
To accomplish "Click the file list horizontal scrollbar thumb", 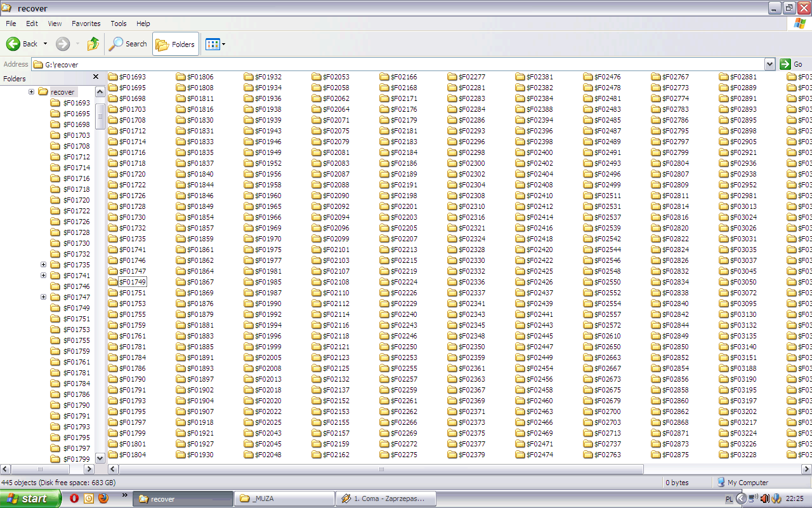I will click(x=381, y=469).
